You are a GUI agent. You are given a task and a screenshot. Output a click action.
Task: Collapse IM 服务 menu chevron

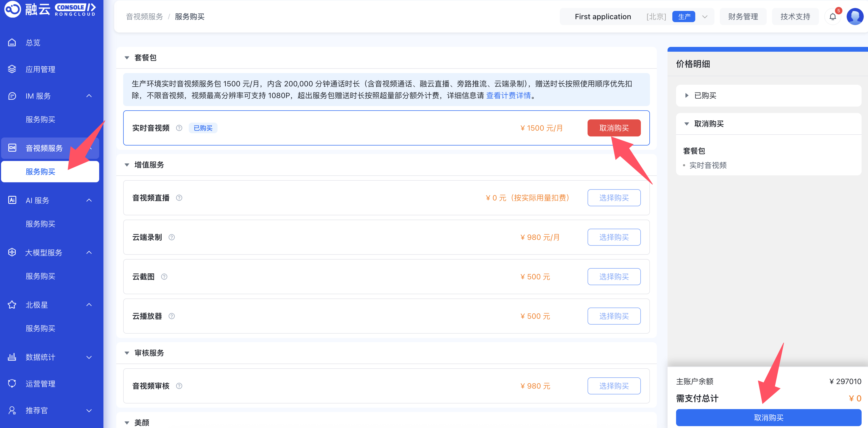tap(89, 96)
